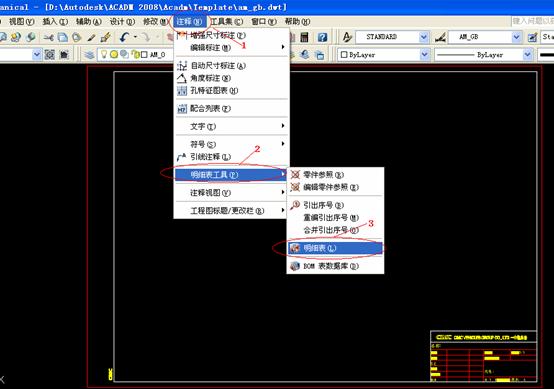Image resolution: width=554 pixels, height=389 pixels.
Task: Click the Table Style icon
Action: tap(532, 37)
